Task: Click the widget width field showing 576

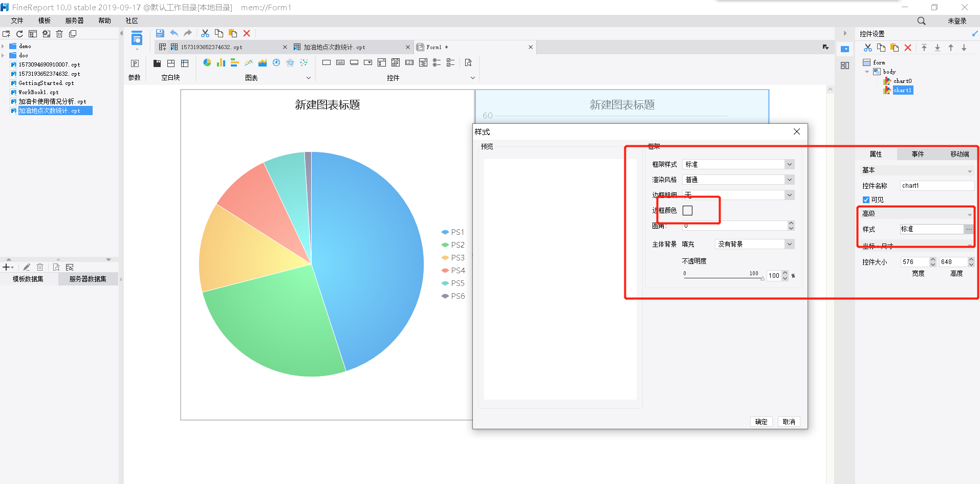Action: pyautogui.click(x=914, y=262)
